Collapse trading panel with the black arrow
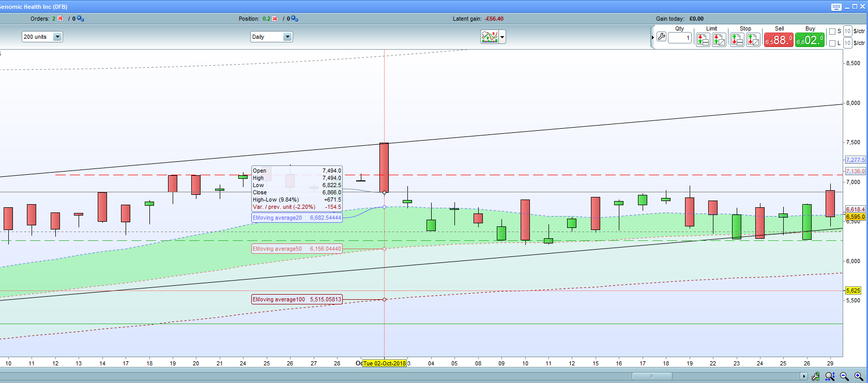868x383 pixels. 653,37
